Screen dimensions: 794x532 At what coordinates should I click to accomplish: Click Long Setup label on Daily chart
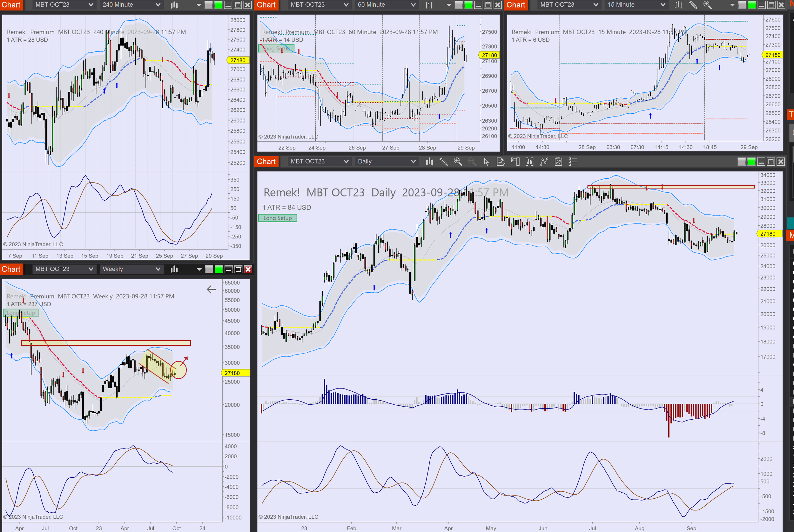coord(278,218)
